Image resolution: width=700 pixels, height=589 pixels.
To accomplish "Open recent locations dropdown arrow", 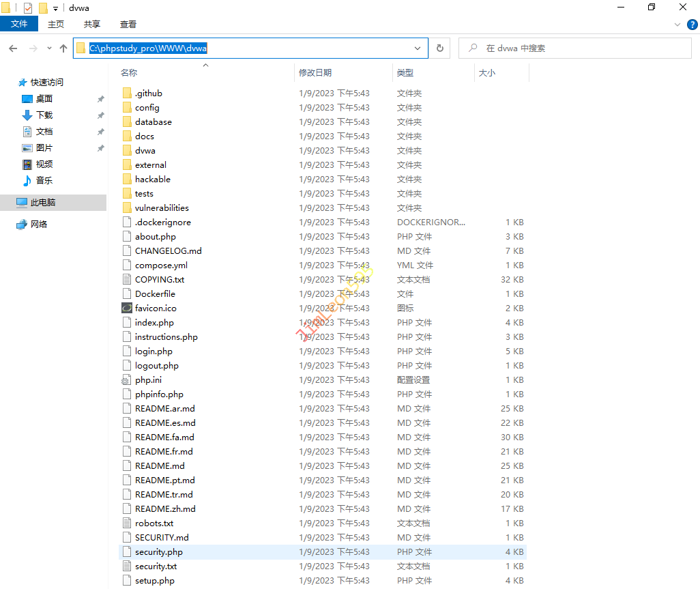I will (x=49, y=48).
